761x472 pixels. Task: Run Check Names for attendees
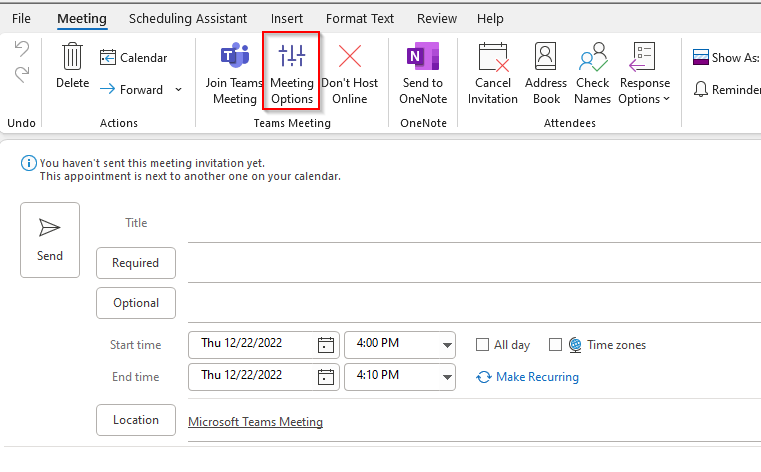593,74
